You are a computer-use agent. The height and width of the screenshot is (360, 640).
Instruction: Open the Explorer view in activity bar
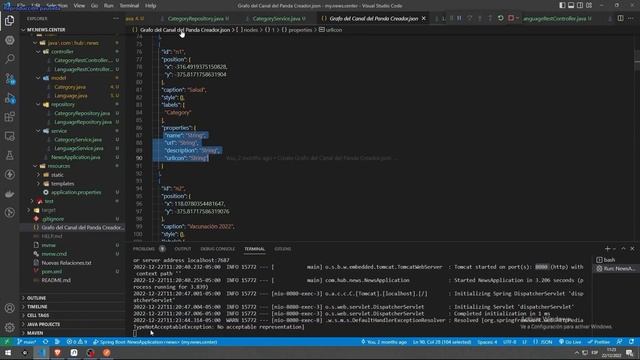[x=9, y=20]
